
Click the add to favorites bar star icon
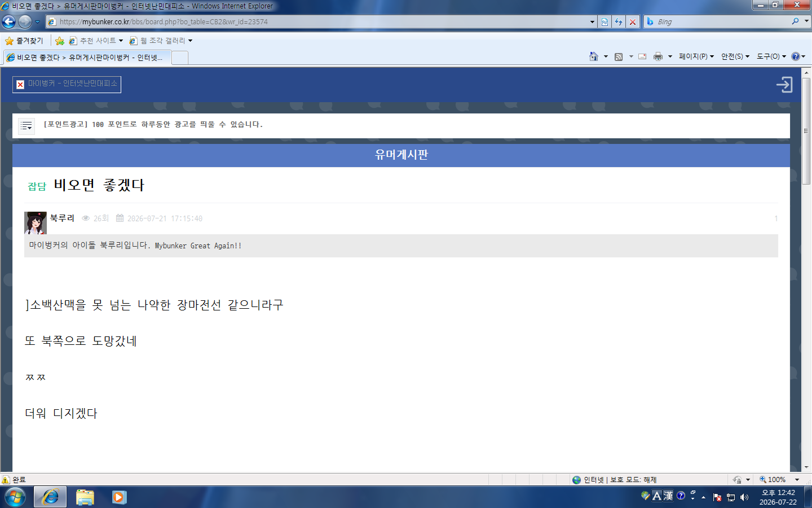pos(59,41)
